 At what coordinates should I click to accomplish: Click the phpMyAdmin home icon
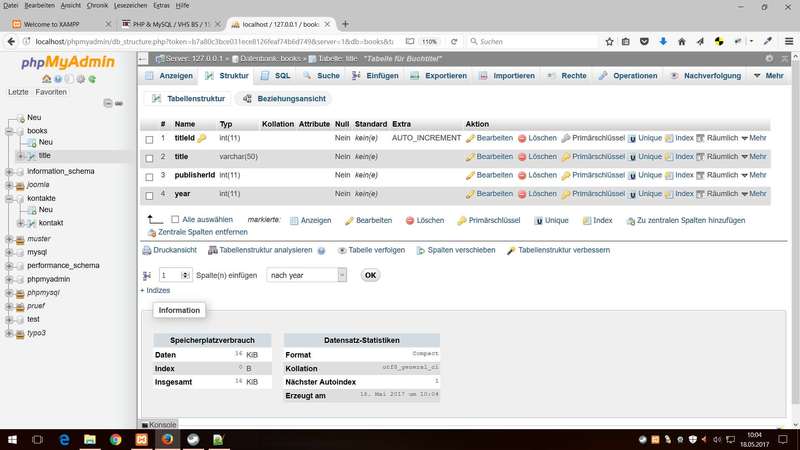tap(46, 79)
